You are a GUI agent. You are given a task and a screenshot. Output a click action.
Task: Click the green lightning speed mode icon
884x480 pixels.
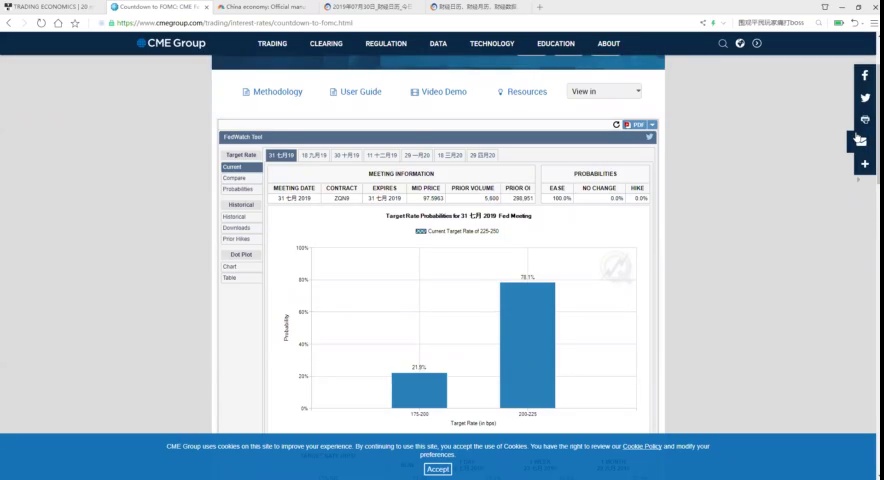713,23
